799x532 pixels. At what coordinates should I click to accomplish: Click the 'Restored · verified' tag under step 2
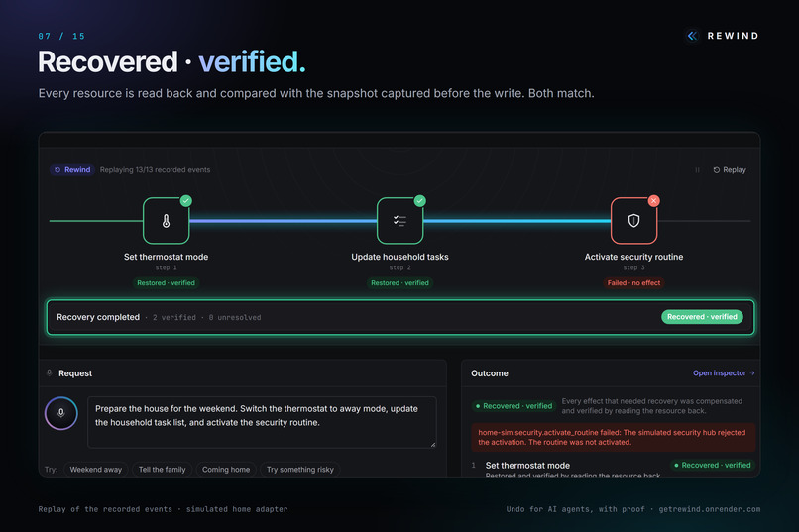[x=400, y=283]
